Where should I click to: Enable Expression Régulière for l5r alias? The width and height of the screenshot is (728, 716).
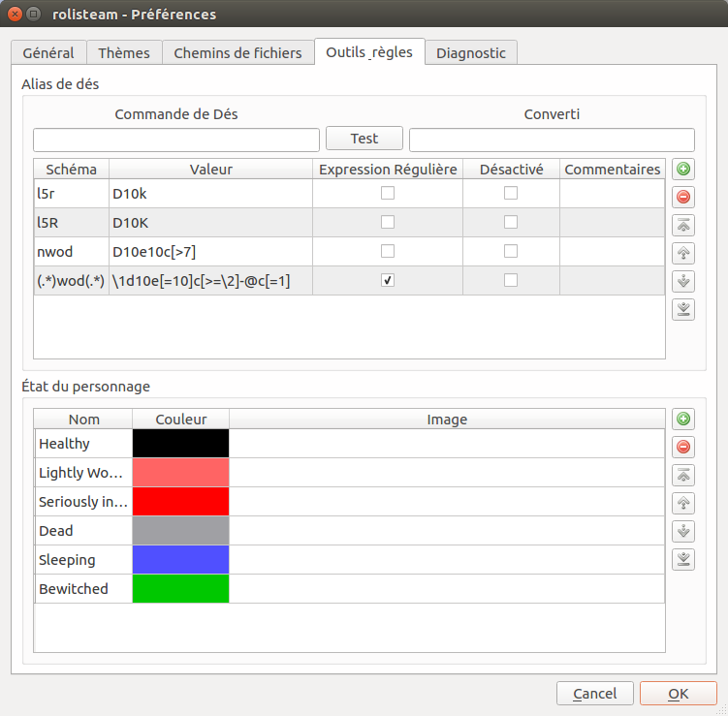click(x=388, y=194)
